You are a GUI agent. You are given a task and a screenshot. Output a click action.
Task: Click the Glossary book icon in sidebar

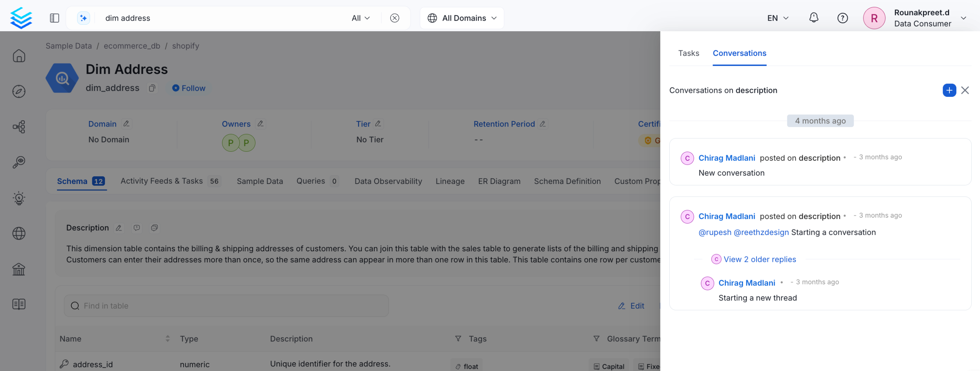point(19,304)
